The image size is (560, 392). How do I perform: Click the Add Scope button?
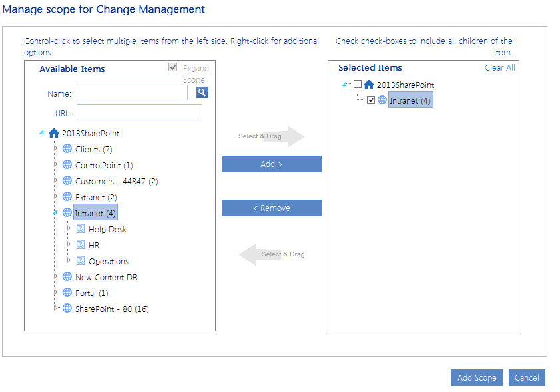[477, 377]
